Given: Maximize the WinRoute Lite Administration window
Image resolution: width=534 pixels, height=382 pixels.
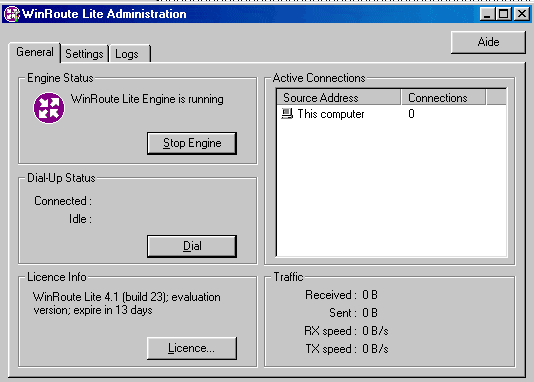Looking at the screenshot, I should click(x=504, y=14).
